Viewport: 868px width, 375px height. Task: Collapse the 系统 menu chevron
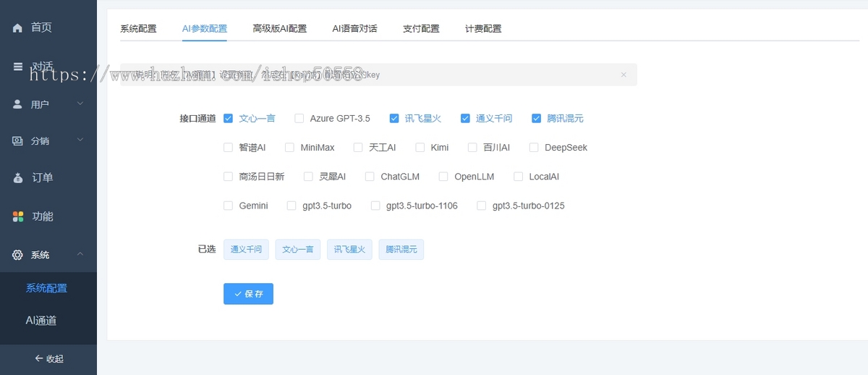tap(80, 253)
